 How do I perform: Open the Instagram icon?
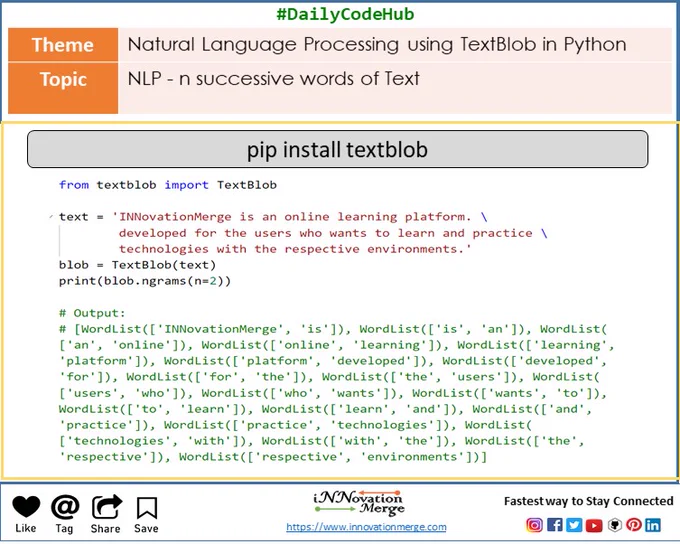click(534, 525)
